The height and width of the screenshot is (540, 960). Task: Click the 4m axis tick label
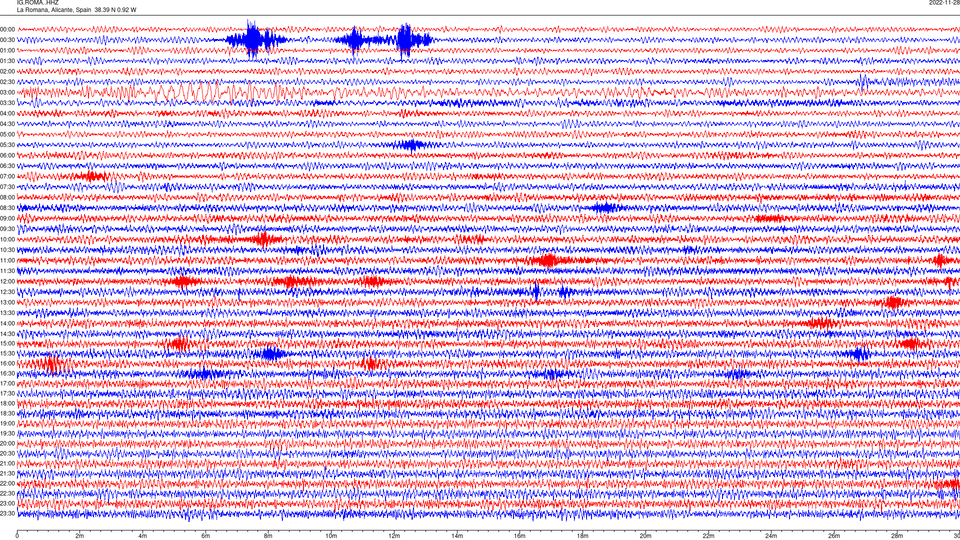(x=143, y=536)
